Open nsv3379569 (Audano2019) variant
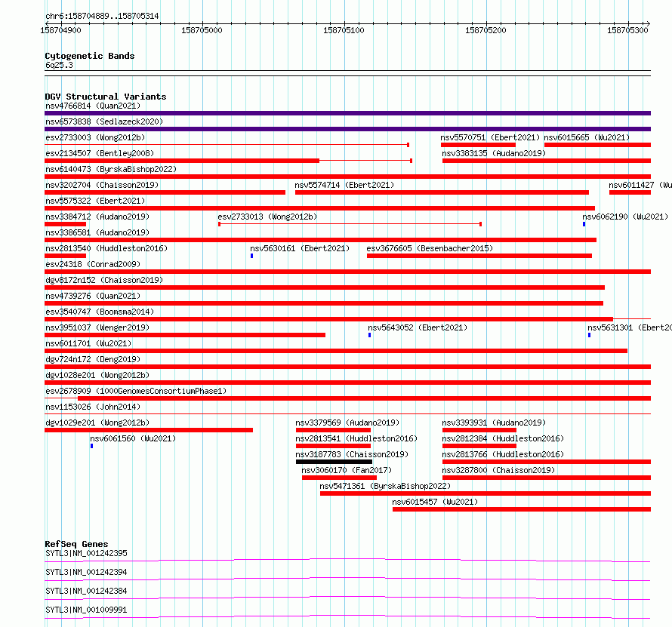This screenshot has width=672, height=627. (347, 423)
